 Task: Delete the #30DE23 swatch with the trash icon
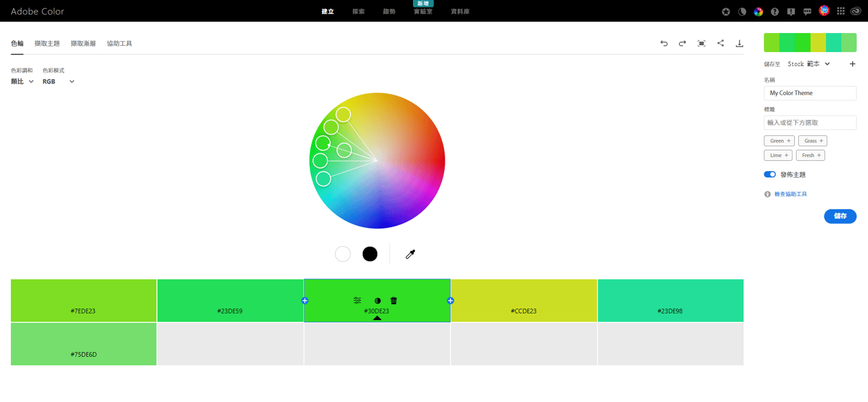394,300
